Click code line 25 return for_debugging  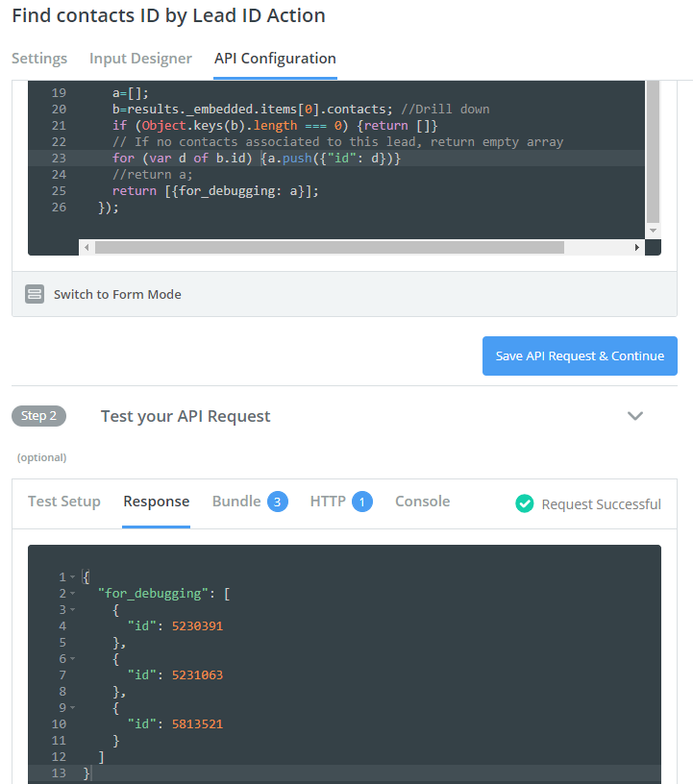pyautogui.click(x=215, y=191)
